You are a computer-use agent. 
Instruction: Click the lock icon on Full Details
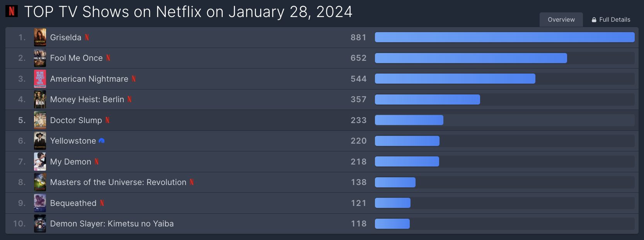click(594, 20)
